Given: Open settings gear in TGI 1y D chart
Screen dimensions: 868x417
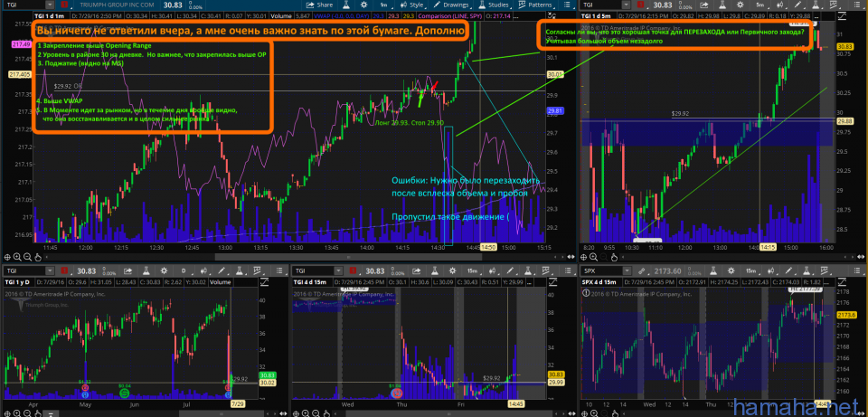Looking at the screenshot, I should (164, 270).
